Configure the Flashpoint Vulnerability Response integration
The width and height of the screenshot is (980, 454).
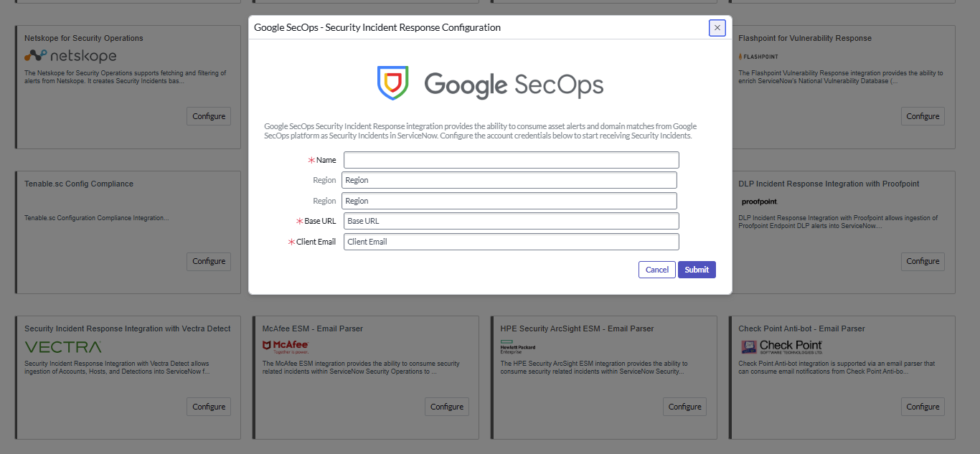point(923,115)
